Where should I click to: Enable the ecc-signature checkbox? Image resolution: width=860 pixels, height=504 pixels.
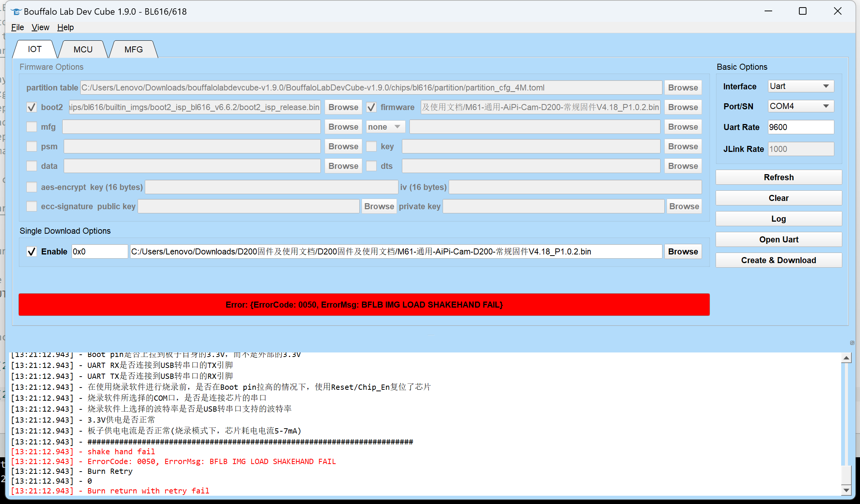(x=32, y=207)
